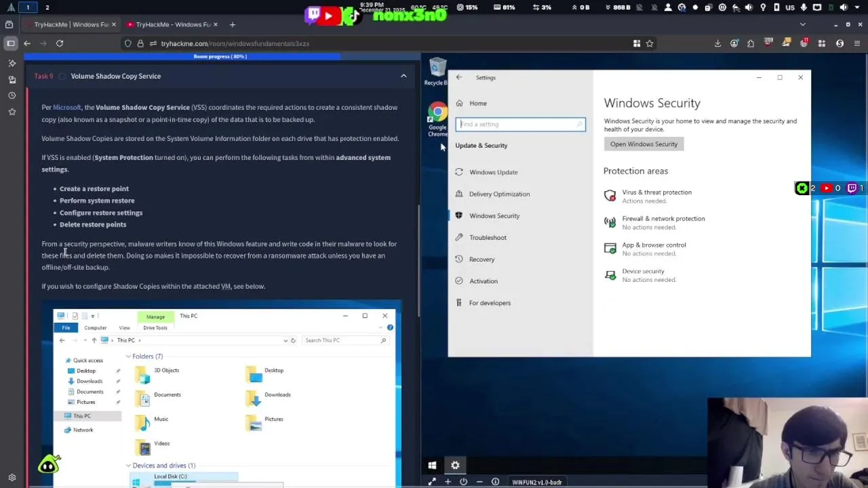Open the Recycle Bin desktop icon
Image resolution: width=868 pixels, height=488 pixels.
(x=437, y=72)
